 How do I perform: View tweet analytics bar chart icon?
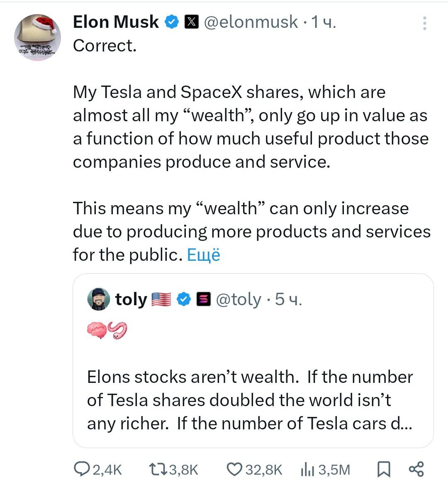306,469
